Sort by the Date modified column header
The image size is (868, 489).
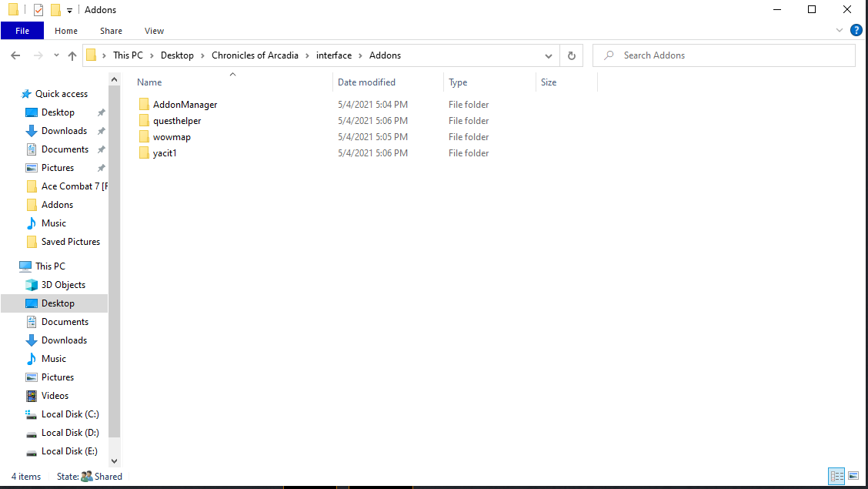366,82
